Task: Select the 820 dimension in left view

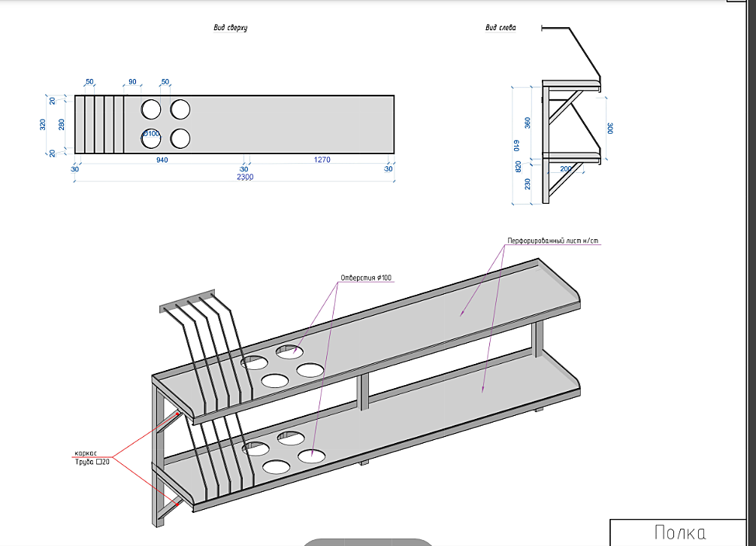Action: pos(518,166)
